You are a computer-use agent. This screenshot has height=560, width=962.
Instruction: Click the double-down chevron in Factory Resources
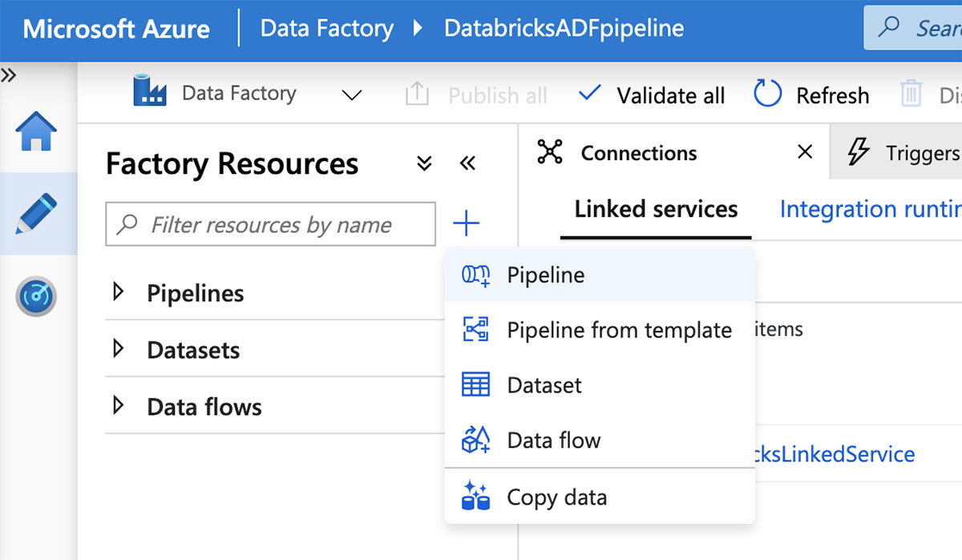[x=425, y=164]
